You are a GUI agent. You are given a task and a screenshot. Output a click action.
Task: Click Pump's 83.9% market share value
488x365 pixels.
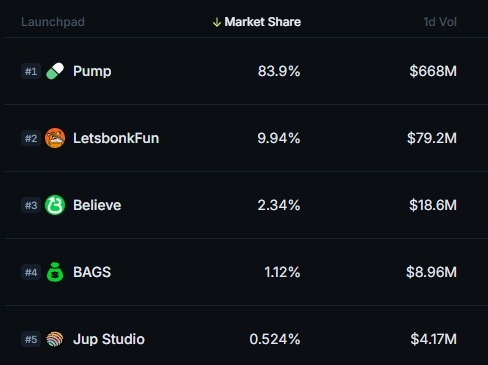(279, 71)
